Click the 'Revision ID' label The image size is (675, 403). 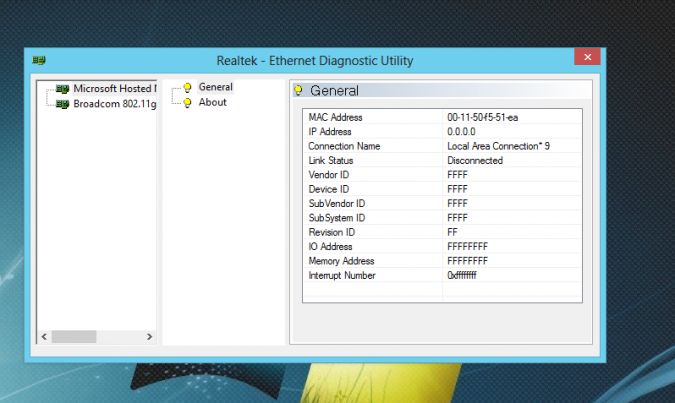331,232
